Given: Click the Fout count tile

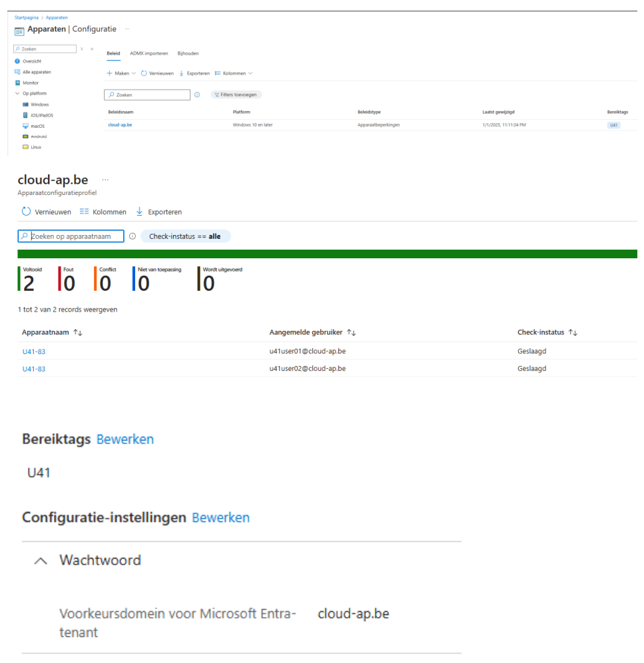Looking at the screenshot, I should 67,279.
